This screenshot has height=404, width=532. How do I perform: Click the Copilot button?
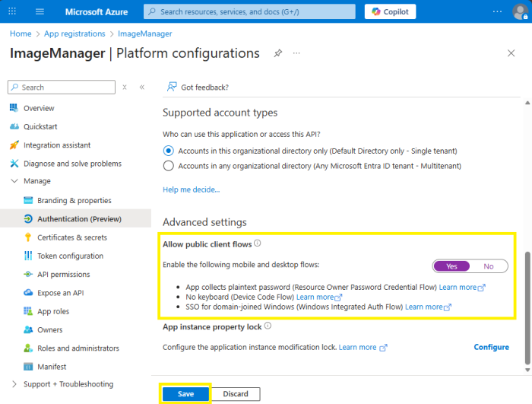pos(390,11)
